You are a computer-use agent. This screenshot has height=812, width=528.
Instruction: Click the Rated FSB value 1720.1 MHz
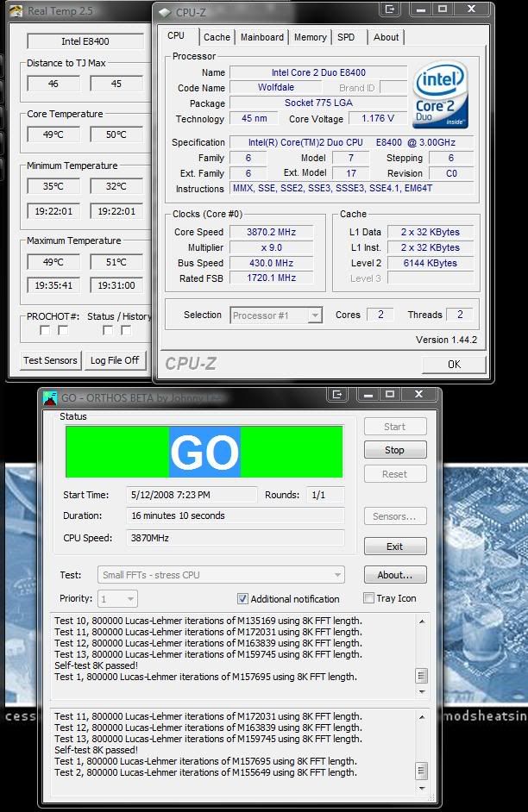tap(272, 278)
